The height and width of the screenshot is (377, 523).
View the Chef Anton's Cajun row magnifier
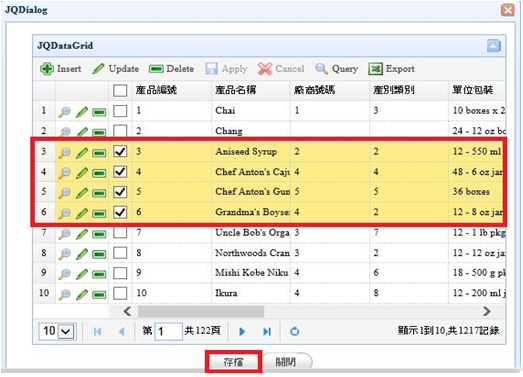(64, 172)
